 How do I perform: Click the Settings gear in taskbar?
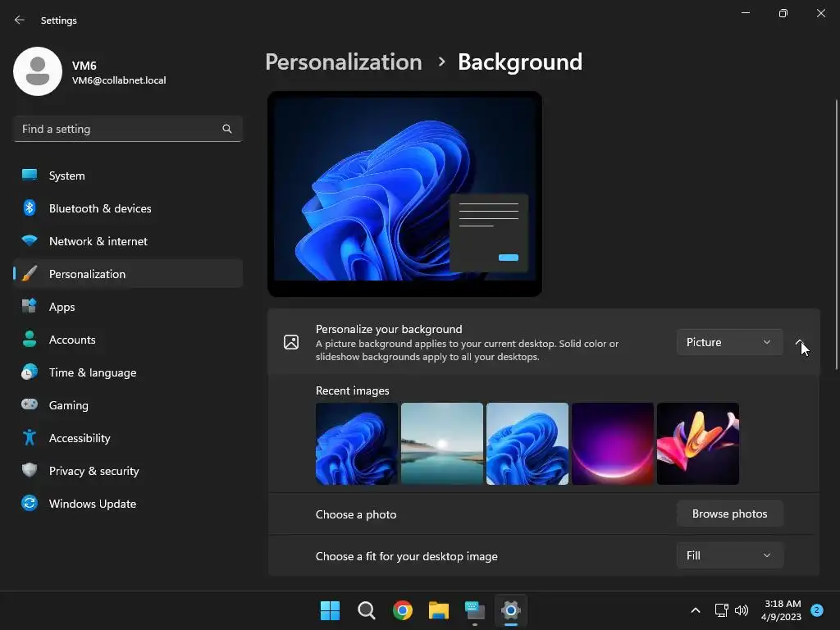pos(511,610)
